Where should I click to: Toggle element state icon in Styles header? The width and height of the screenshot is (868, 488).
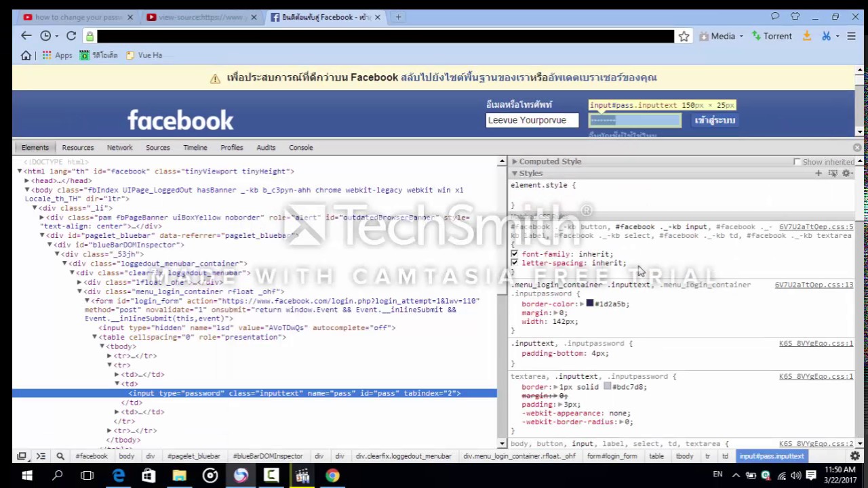click(833, 174)
